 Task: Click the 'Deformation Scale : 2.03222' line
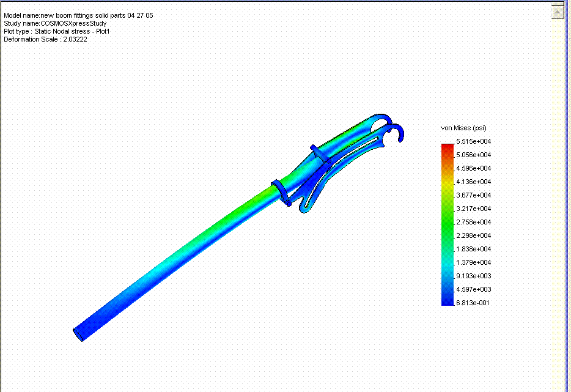(x=45, y=39)
